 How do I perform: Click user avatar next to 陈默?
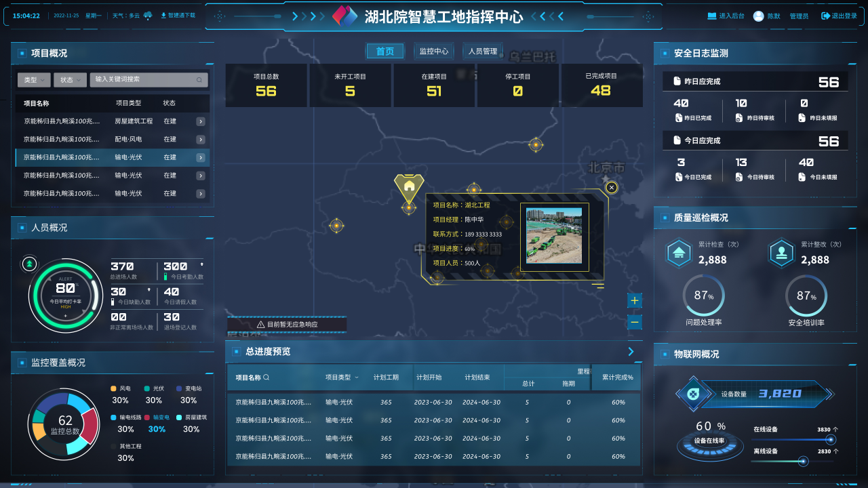coord(758,16)
